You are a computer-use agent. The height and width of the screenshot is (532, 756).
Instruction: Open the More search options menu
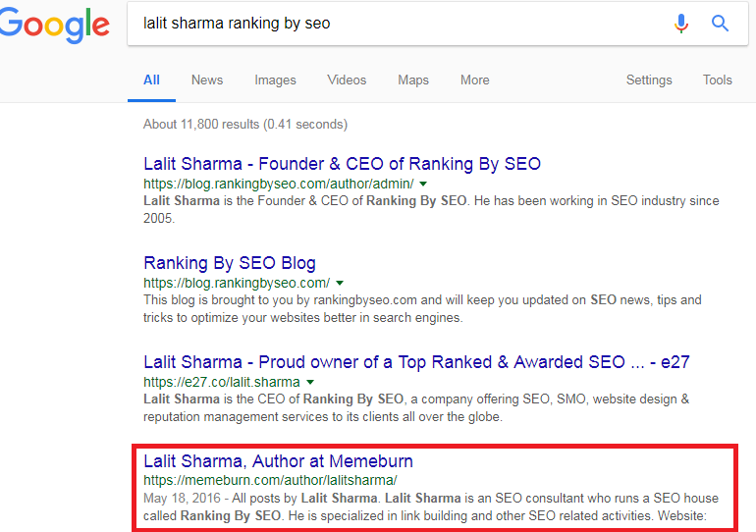[475, 80]
